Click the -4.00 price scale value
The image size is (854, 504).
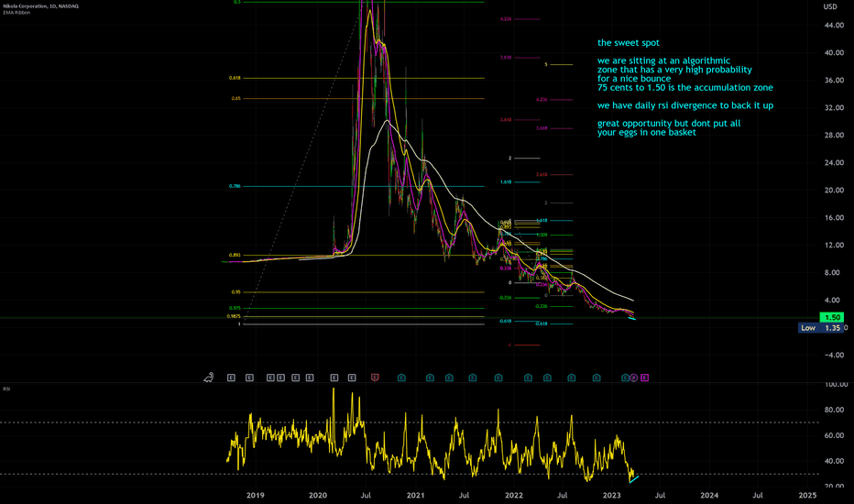(835, 355)
